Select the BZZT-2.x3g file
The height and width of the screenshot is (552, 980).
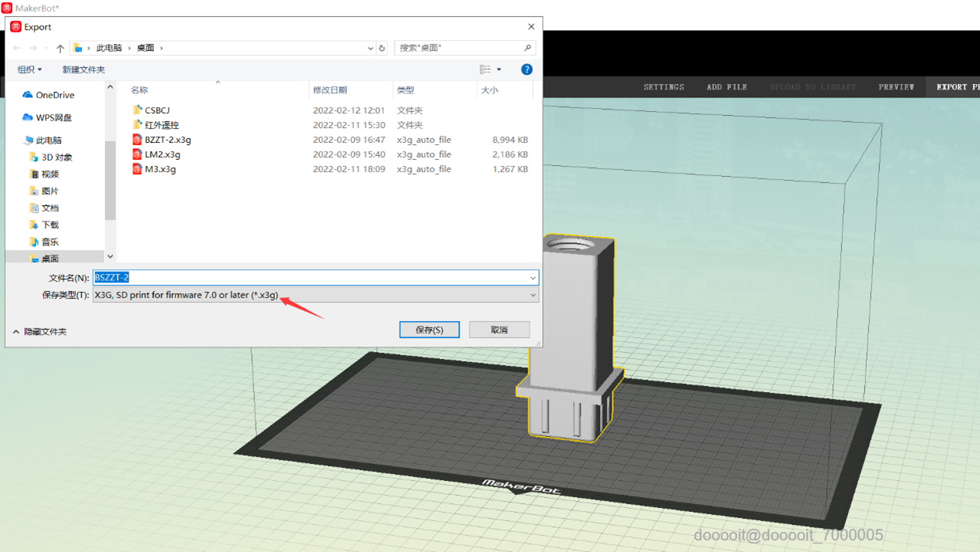168,140
